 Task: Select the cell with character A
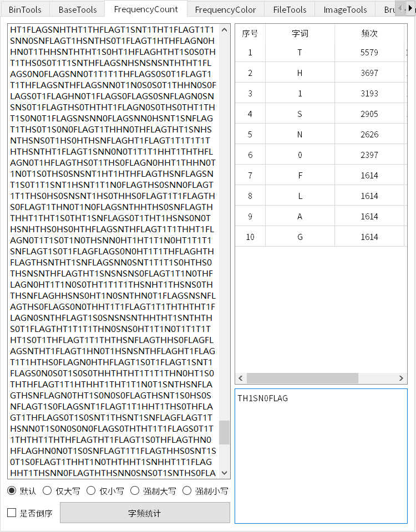(x=300, y=216)
